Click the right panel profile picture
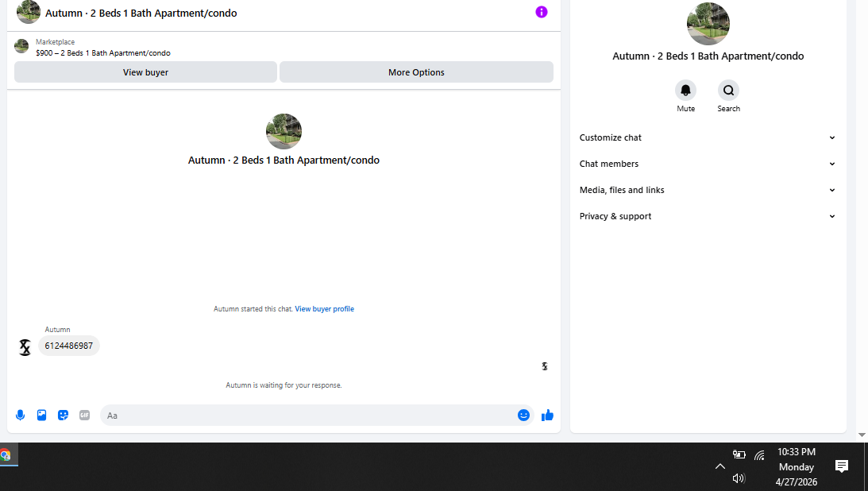The width and height of the screenshot is (868, 491). (708, 24)
